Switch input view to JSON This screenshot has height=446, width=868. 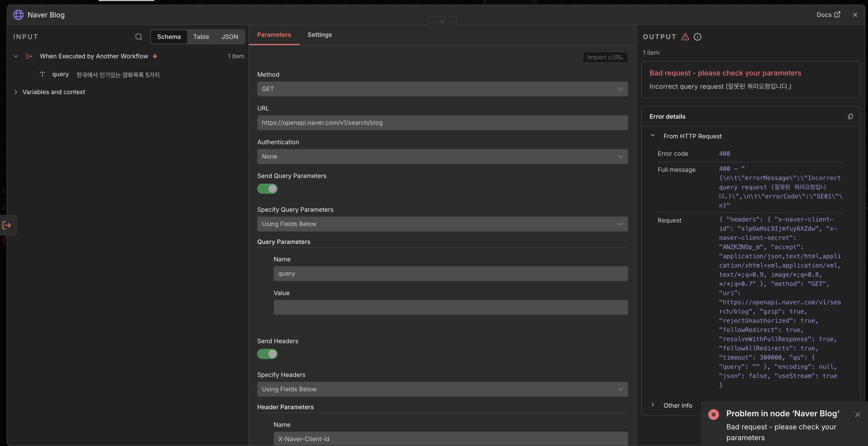coord(230,37)
